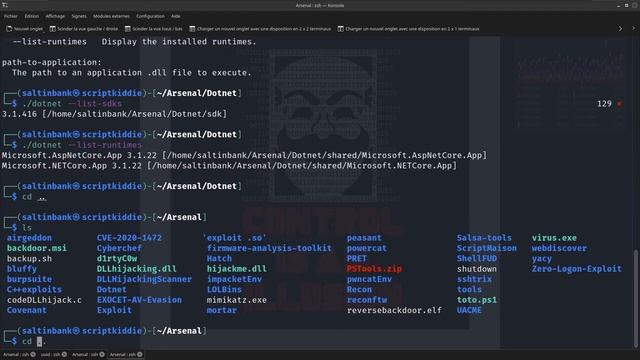Click virus.exe file name
Viewport: 640px width, 360px height.
tap(554, 238)
